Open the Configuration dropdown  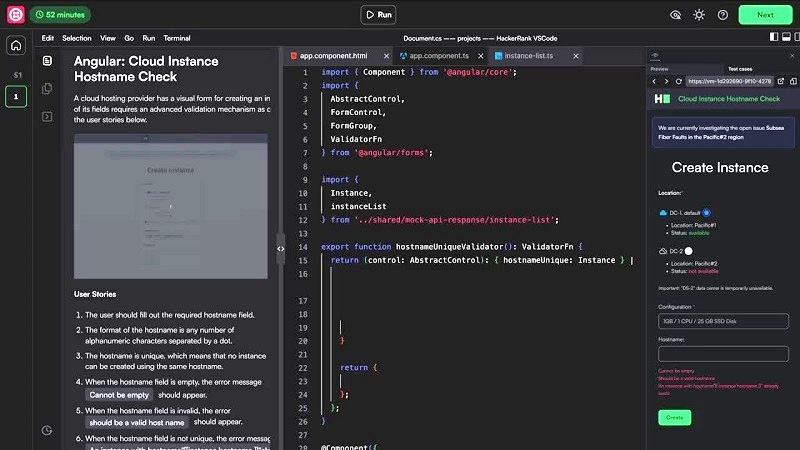[723, 322]
